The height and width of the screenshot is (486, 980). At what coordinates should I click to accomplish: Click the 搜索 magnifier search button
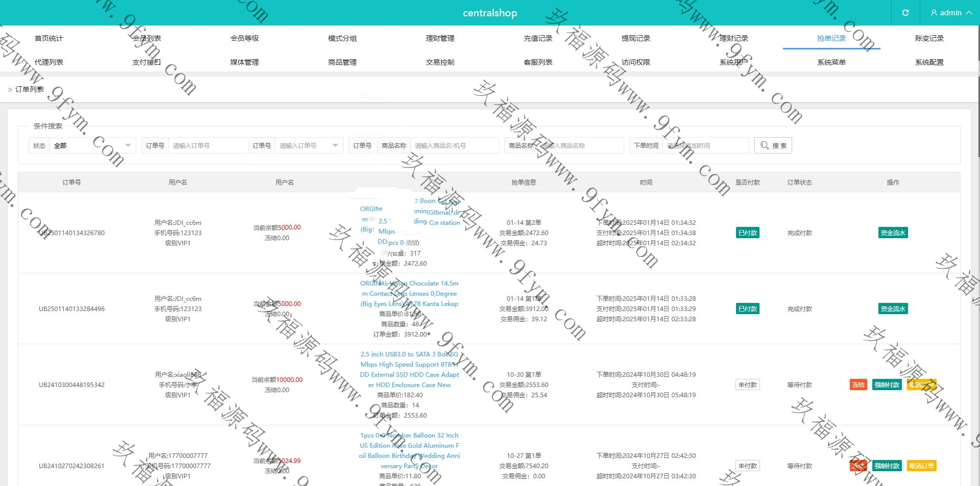[x=773, y=145]
